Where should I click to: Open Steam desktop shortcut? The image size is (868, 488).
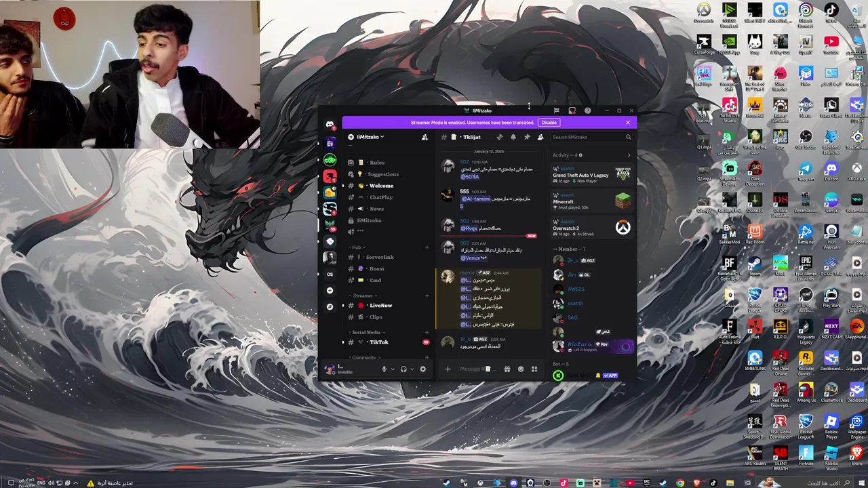coord(755,265)
